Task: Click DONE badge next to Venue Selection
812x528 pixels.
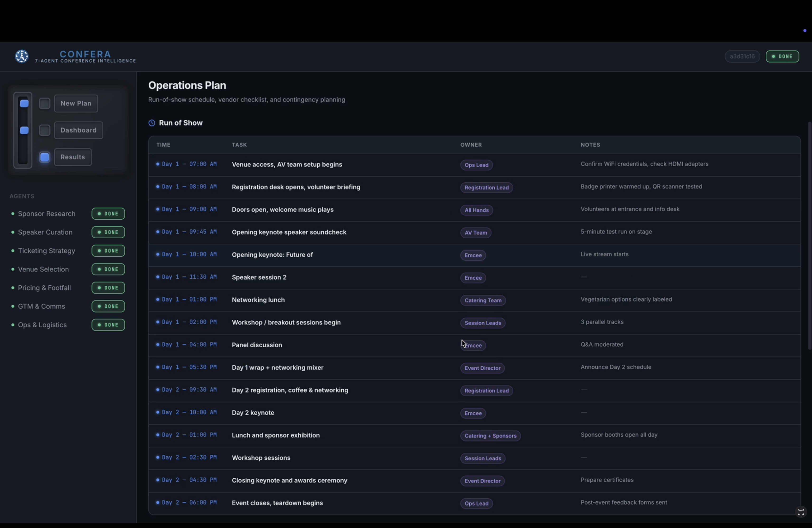Action: click(109, 269)
